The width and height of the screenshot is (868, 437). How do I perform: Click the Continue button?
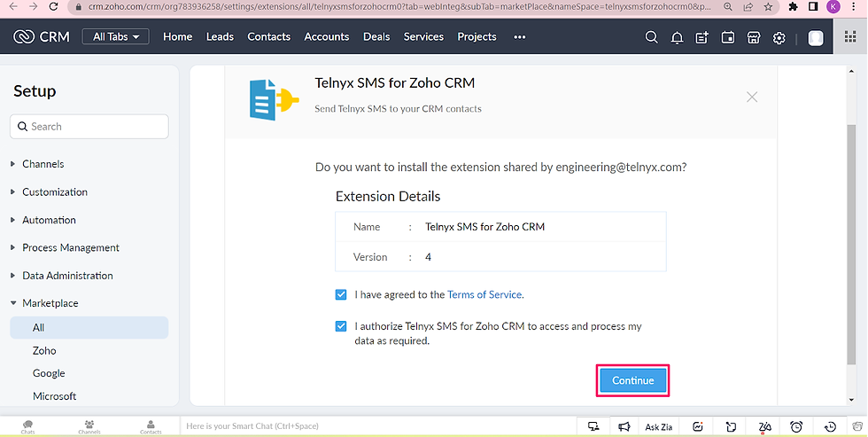coord(632,380)
